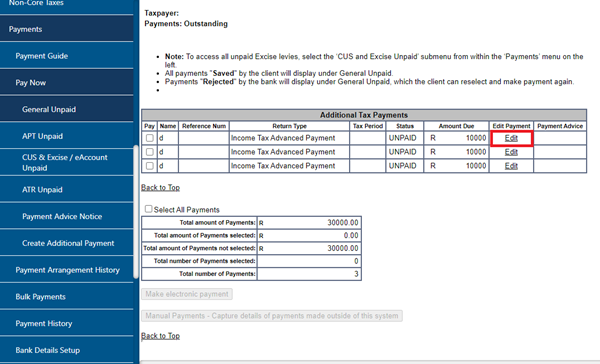Select General Unpaid in the sidebar
The width and height of the screenshot is (600, 364).
(x=67, y=109)
